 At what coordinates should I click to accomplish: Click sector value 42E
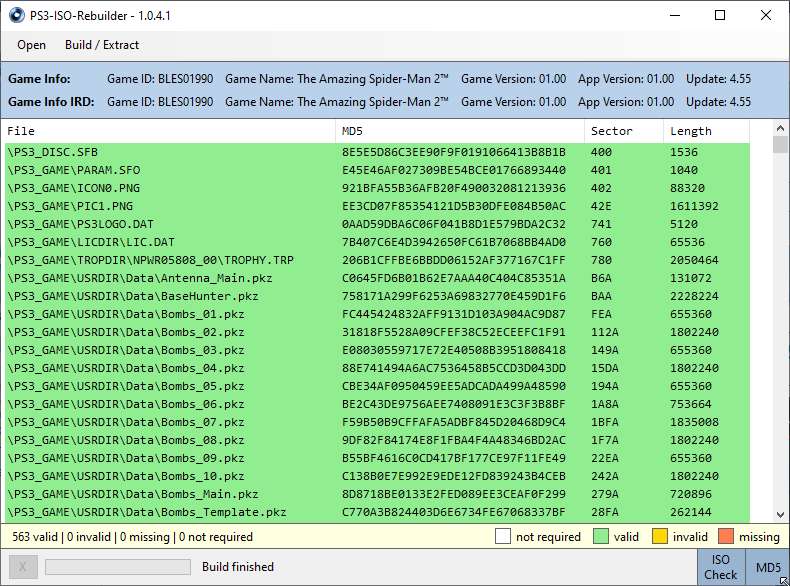601,206
